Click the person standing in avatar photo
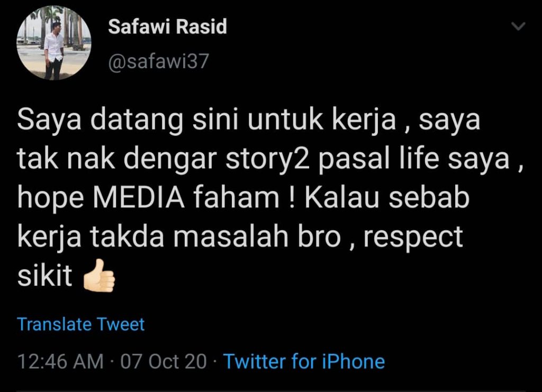 [53, 50]
